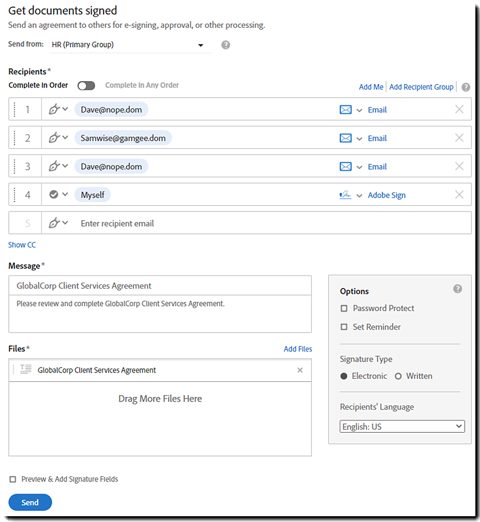
Task: Click drag handle of recipient row 1
Action: pyautogui.click(x=14, y=109)
